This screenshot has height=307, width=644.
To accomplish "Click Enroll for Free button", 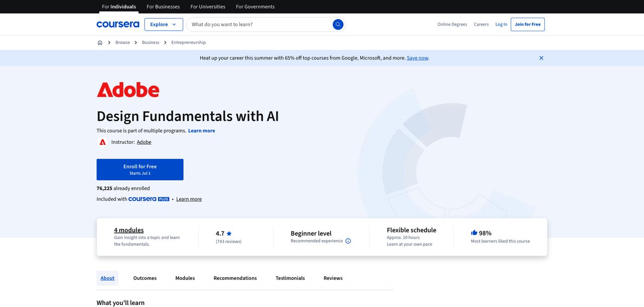I will click(x=140, y=170).
